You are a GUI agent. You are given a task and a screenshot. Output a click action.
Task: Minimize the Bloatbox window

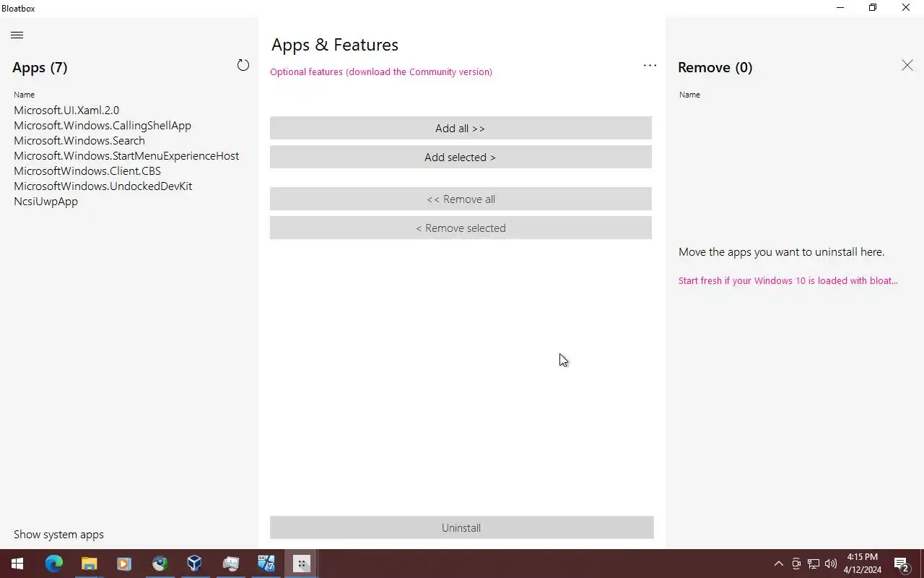click(x=840, y=8)
